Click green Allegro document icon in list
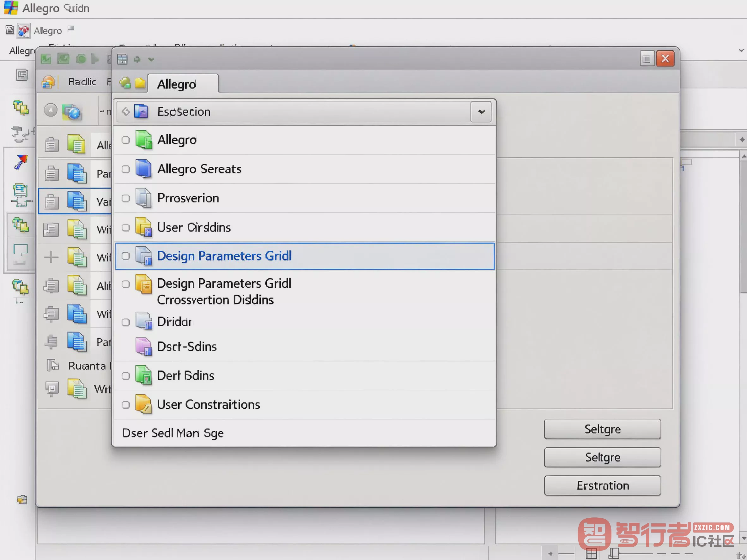The image size is (747, 560). [143, 139]
